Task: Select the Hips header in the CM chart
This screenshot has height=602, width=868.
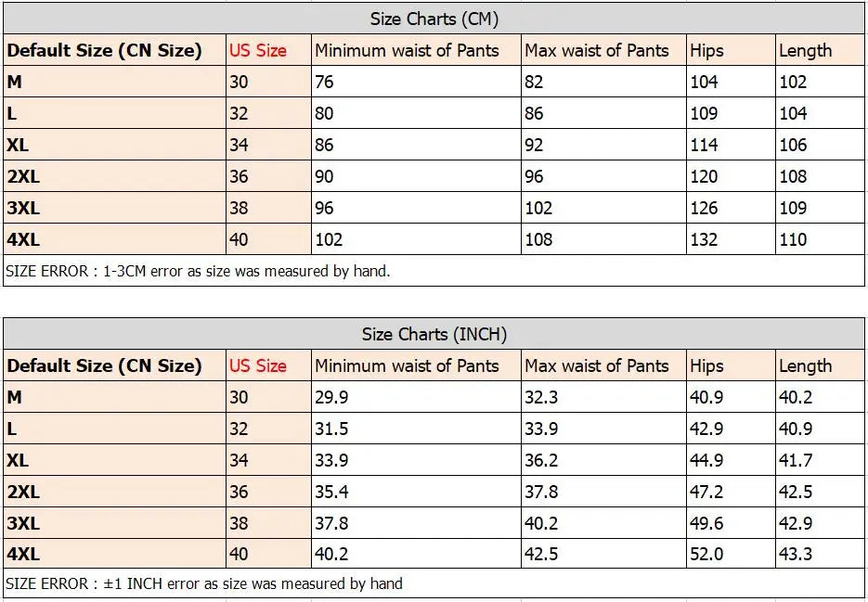Action: 706,50
